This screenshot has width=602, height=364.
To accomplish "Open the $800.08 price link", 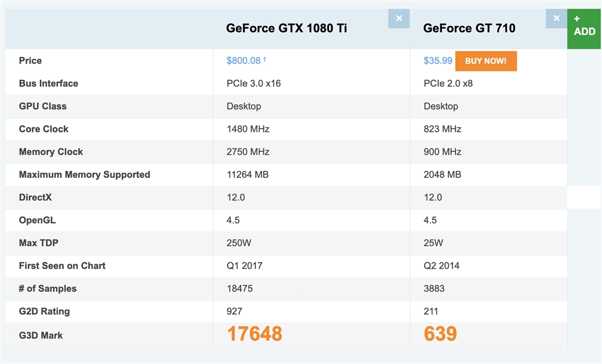I will [x=243, y=60].
